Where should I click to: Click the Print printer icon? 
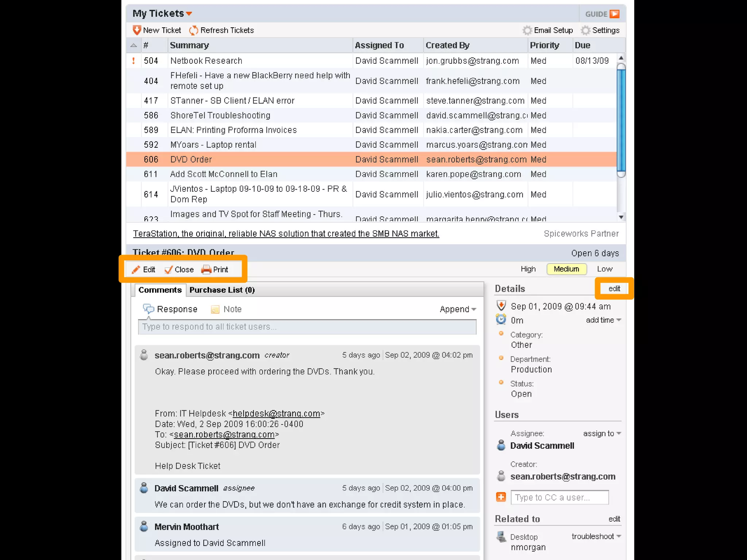point(206,269)
